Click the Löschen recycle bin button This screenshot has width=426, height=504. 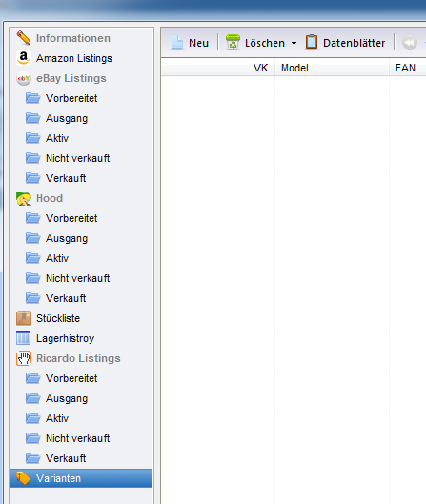(255, 43)
